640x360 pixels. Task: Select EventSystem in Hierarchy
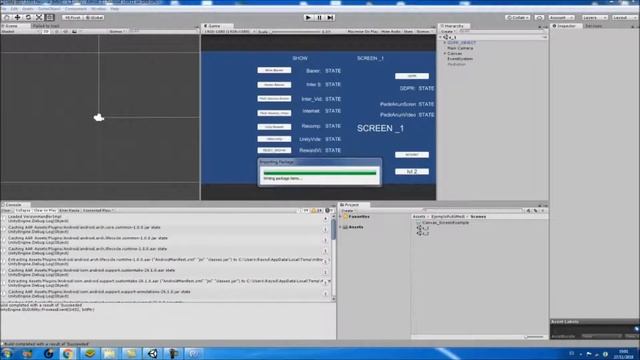pos(460,59)
